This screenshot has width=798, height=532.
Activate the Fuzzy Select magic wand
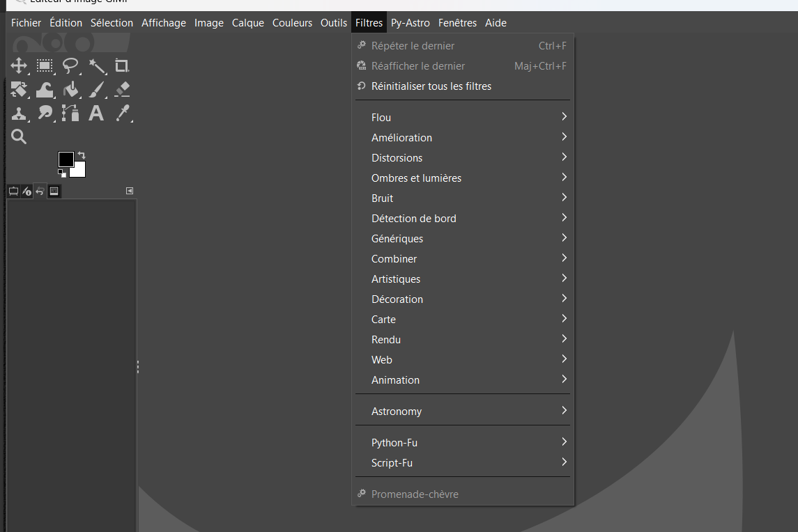coord(97,66)
